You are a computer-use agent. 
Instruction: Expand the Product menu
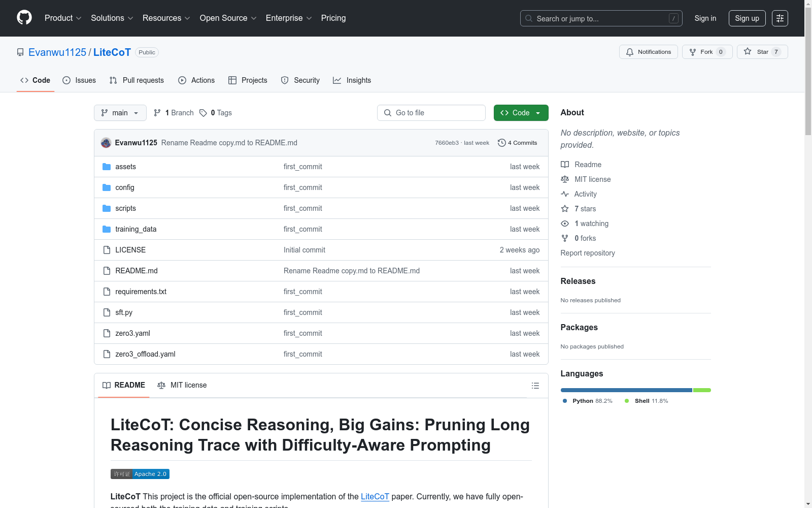63,18
